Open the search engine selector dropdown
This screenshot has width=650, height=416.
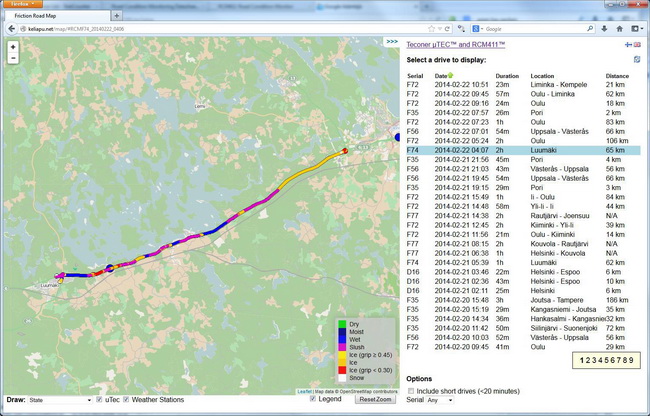click(478, 29)
